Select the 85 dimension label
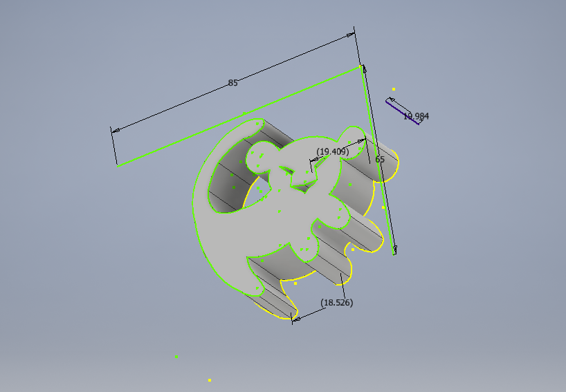Screen dimensions: 566x392 point(232,83)
